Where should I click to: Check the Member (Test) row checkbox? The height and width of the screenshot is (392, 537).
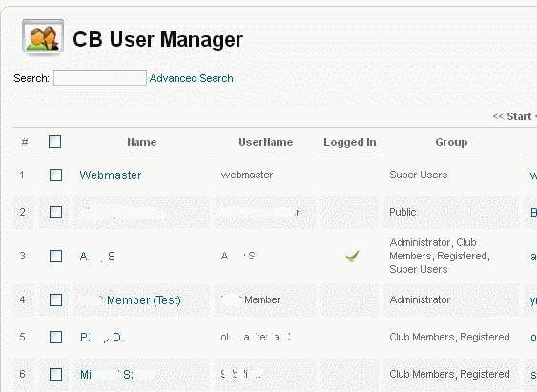[55, 299]
